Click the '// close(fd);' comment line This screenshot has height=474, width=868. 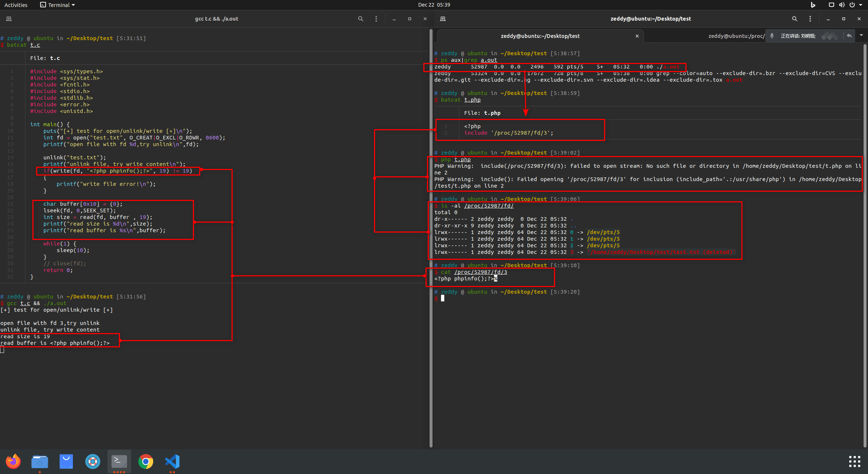[x=65, y=263]
